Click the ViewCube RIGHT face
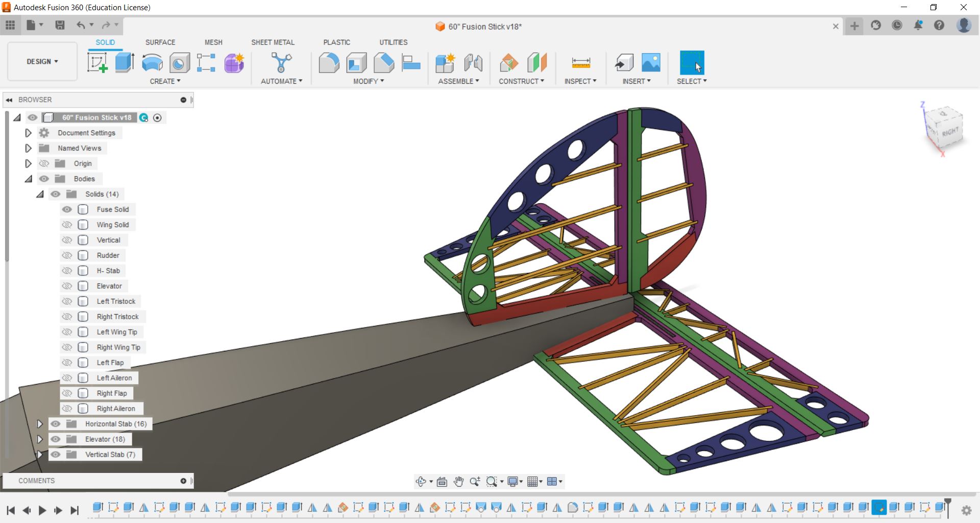 (949, 132)
